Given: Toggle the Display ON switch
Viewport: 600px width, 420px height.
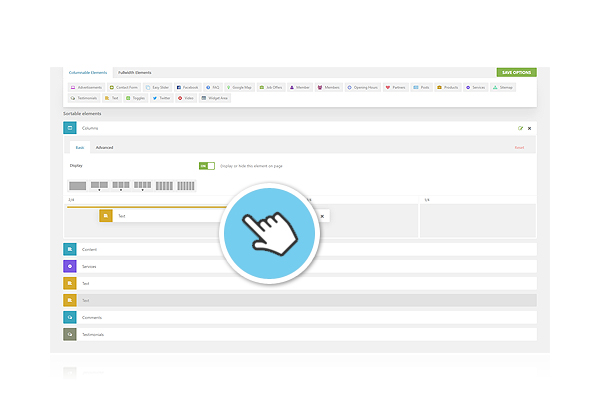Looking at the screenshot, I should pos(207,166).
